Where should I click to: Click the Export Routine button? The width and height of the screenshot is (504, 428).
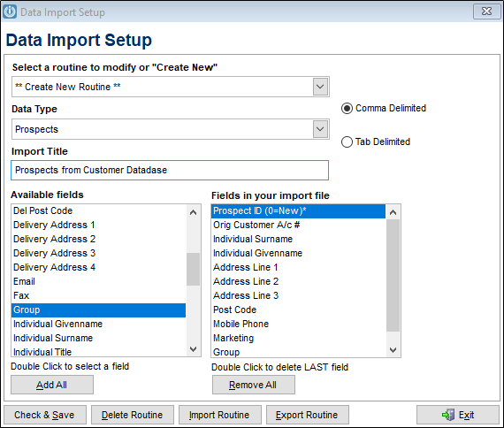308,415
